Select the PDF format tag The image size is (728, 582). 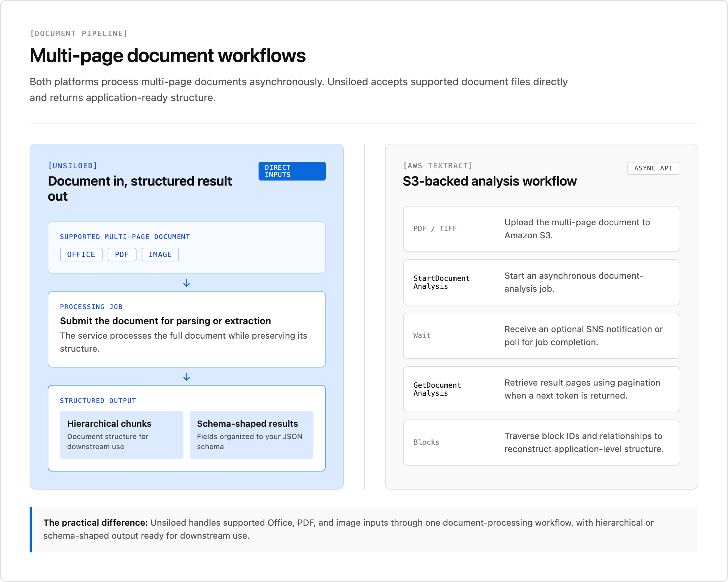tap(122, 255)
